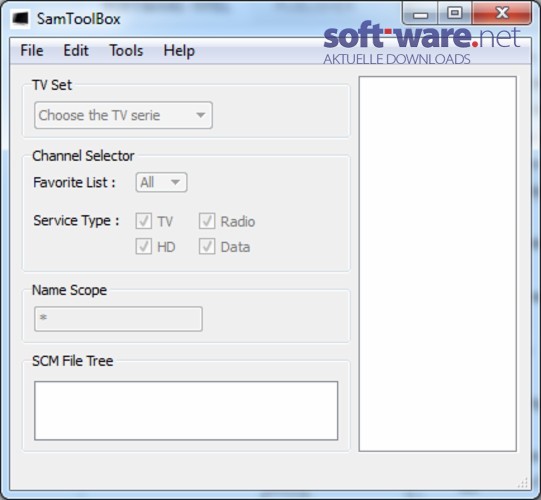Click the window resize grip corner
Image resolution: width=541 pixels, height=500 pixels.
tap(523, 482)
